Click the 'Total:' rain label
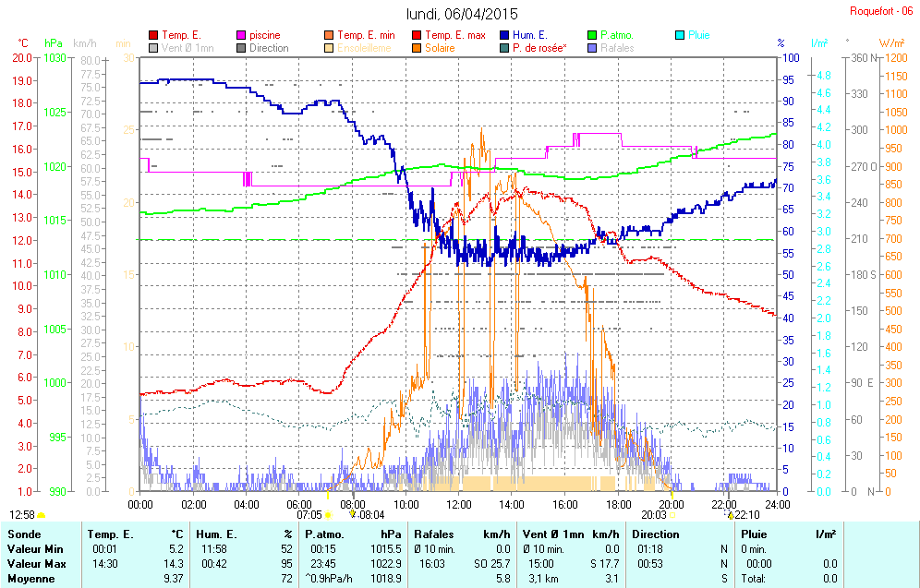This screenshot has height=588, width=920. (x=754, y=579)
